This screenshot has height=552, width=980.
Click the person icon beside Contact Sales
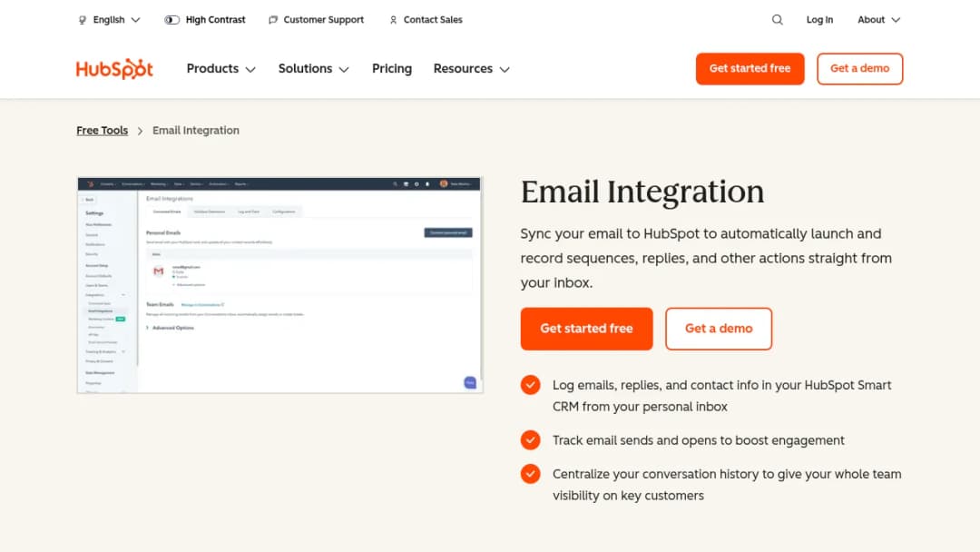point(393,20)
